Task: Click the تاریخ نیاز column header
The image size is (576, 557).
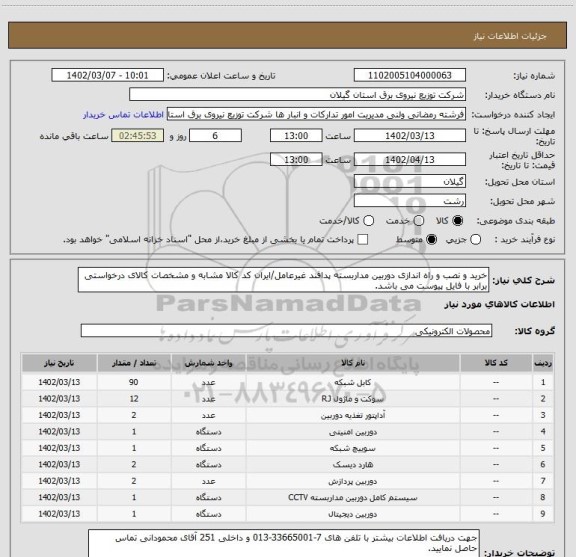Action: (x=59, y=363)
